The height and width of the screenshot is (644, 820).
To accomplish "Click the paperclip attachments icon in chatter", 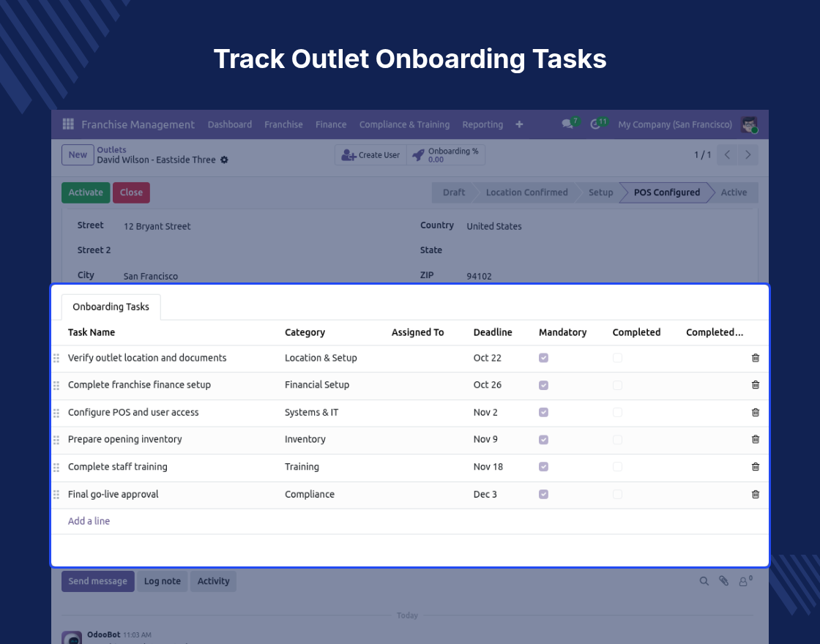I will 723,581.
